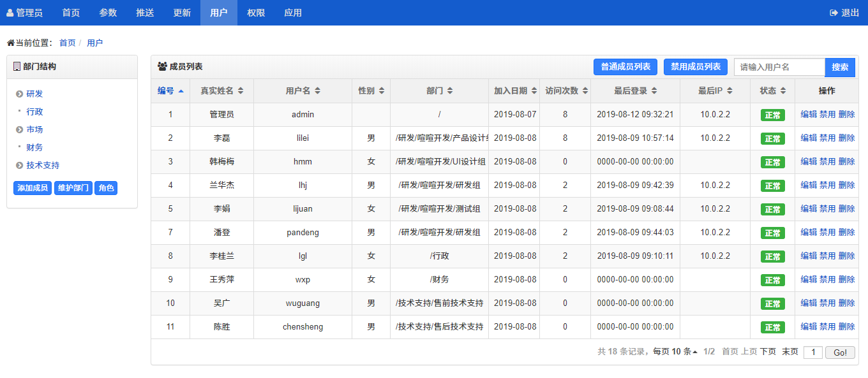
Task: Click the 退出 logout icon
Action: pos(834,13)
